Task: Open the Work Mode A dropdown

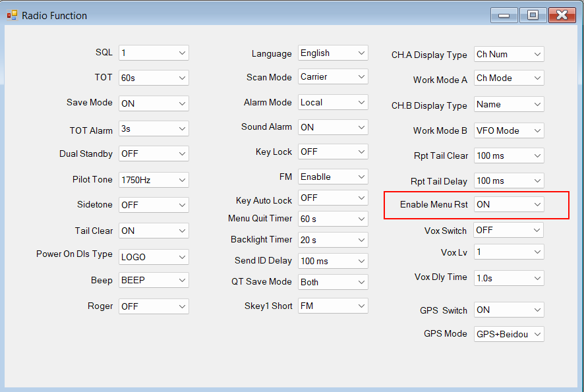Action: [509, 78]
